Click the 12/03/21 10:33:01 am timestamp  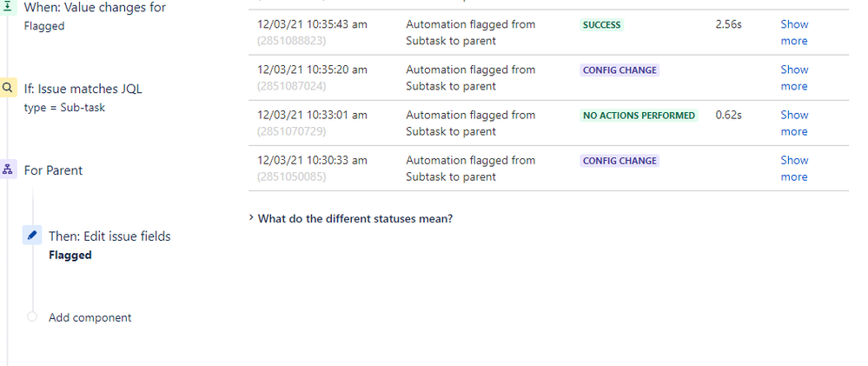(312, 115)
